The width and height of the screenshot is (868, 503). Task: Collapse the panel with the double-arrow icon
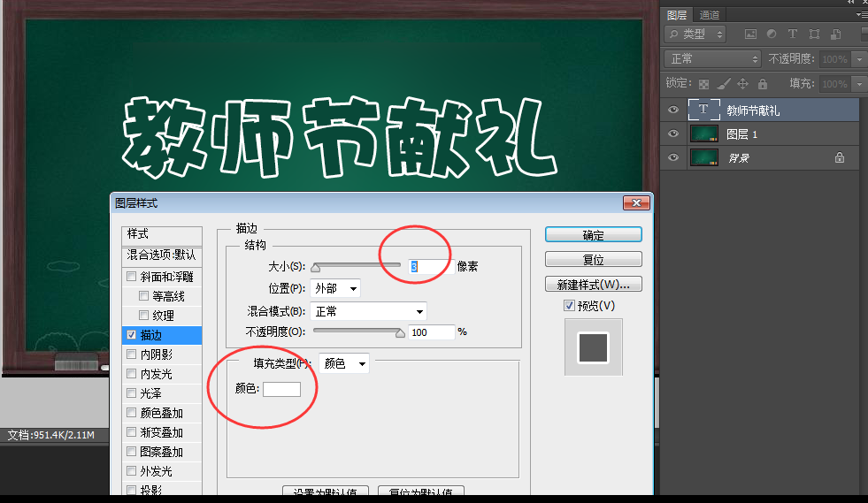850,3
